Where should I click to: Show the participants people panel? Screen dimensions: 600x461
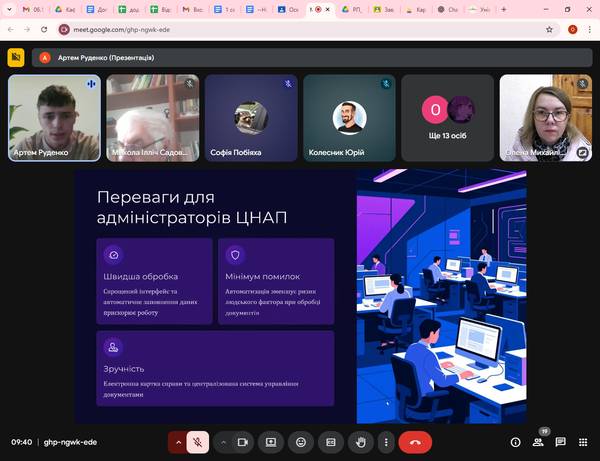pos(538,441)
